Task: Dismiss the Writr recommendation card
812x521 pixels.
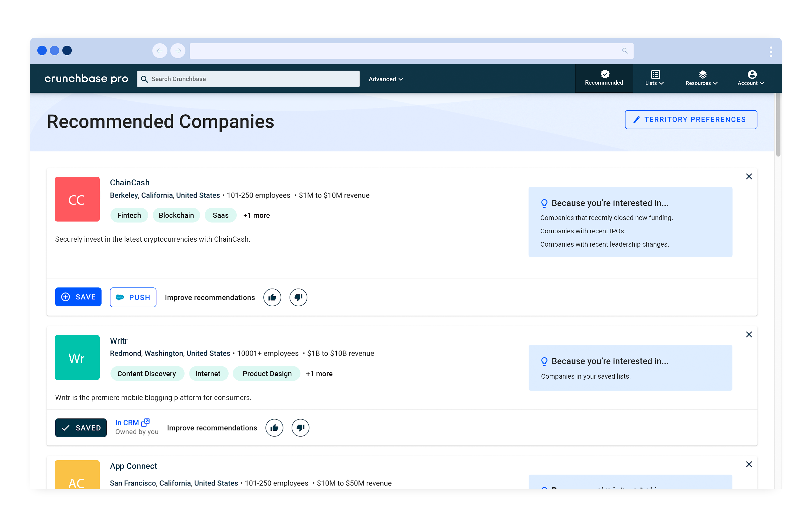Action: [749, 335]
